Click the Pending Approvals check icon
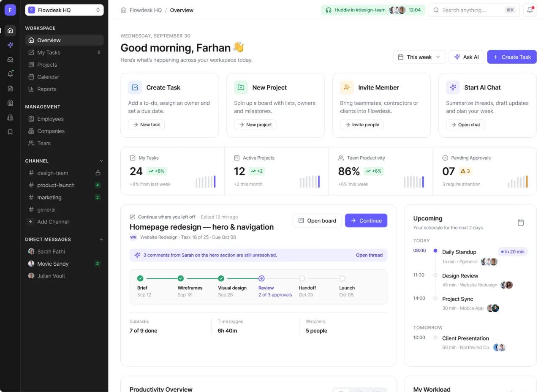 click(445, 158)
